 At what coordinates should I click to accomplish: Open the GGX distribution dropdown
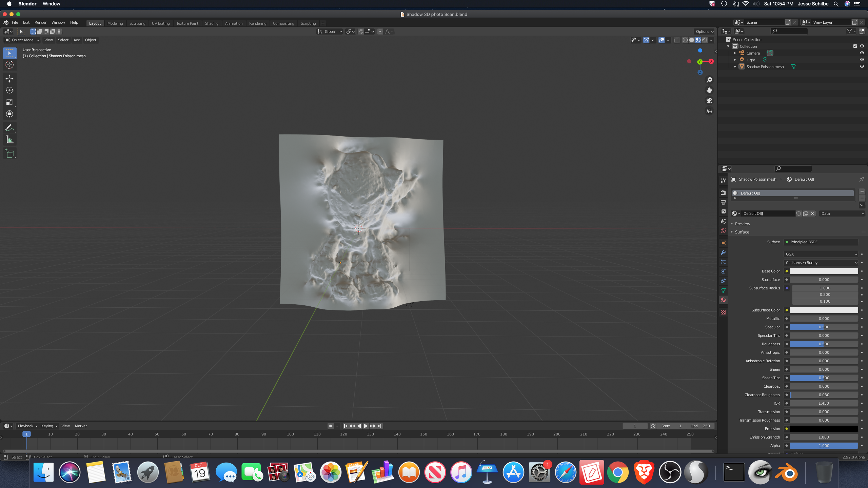tap(821, 254)
